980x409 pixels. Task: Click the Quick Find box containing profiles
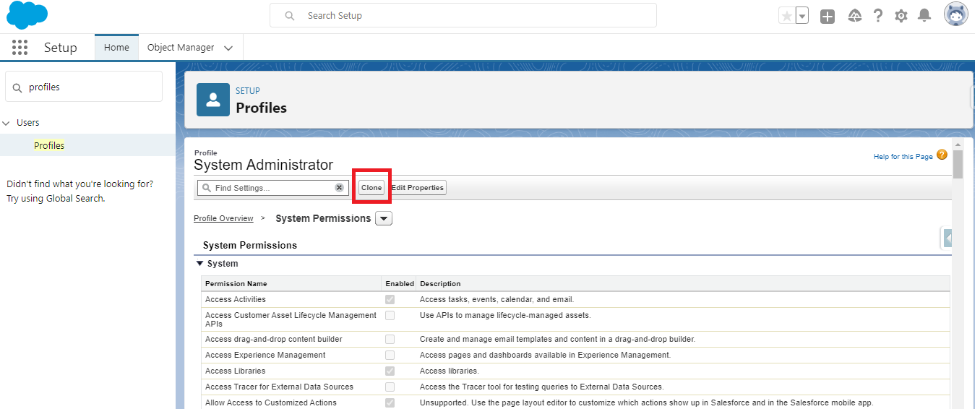coord(84,87)
